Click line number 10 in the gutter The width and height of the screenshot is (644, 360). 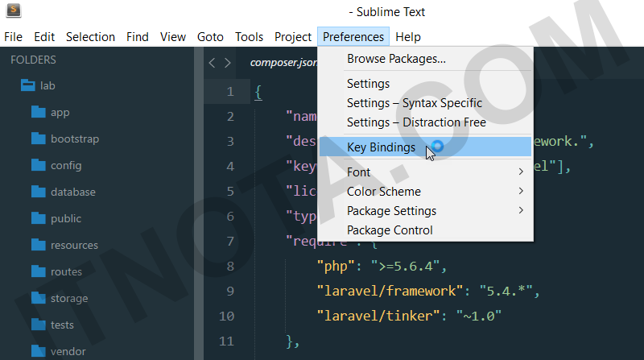pyautogui.click(x=227, y=316)
